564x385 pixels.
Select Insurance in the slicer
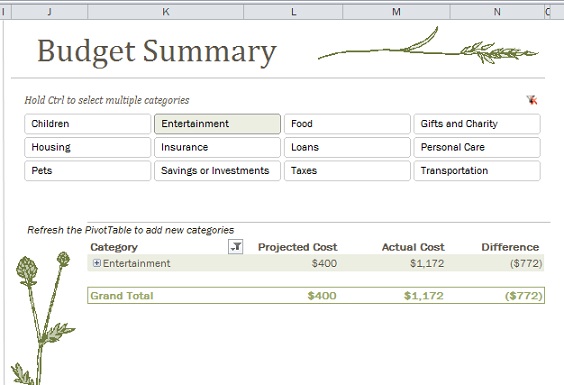(x=217, y=147)
